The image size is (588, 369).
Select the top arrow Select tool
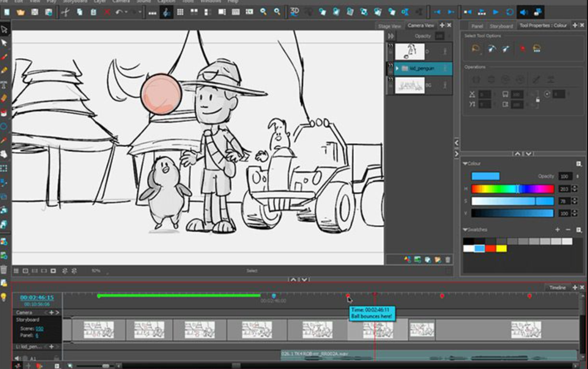click(x=4, y=29)
